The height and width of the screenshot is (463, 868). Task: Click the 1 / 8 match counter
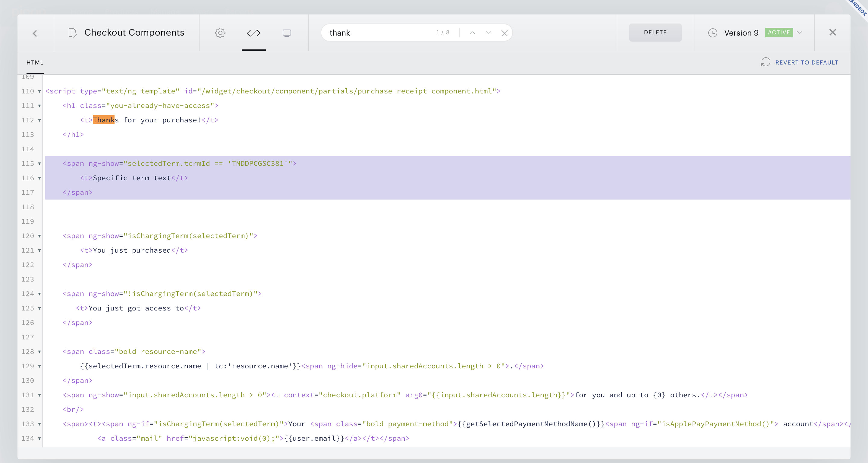(x=443, y=33)
